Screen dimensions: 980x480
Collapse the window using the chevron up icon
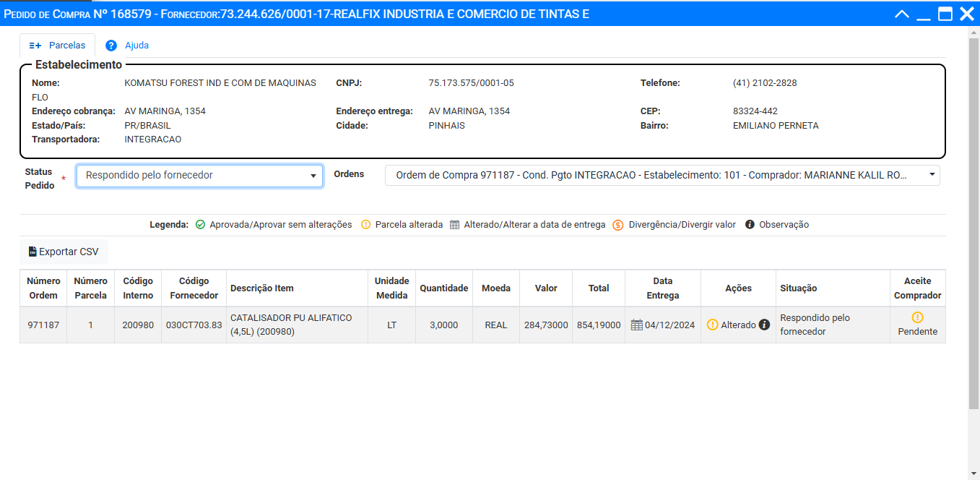coord(901,14)
